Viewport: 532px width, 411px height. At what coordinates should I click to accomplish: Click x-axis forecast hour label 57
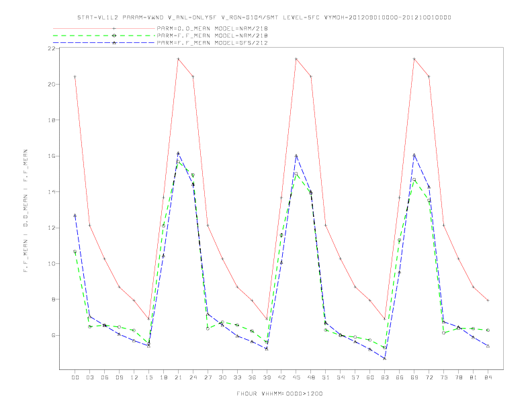[355, 377]
